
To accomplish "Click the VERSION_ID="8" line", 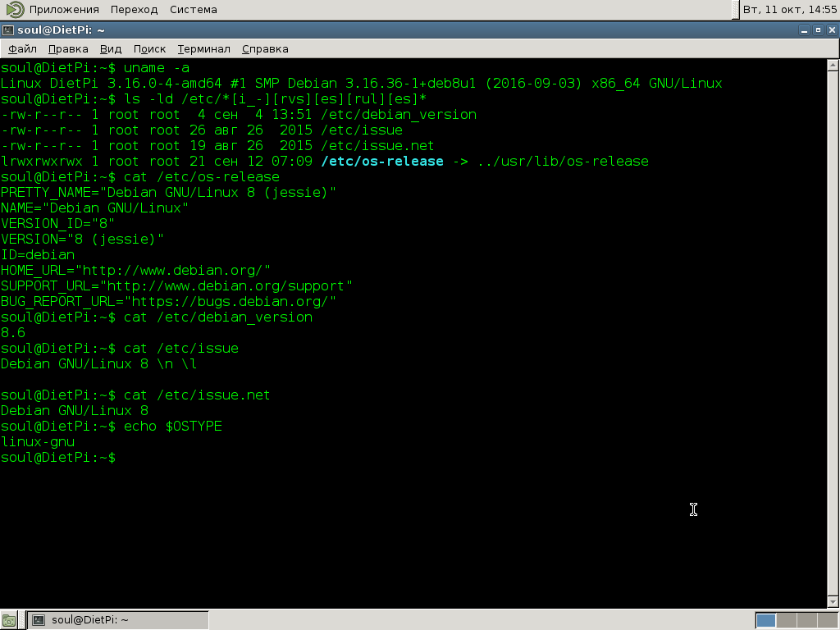I will (x=58, y=223).
